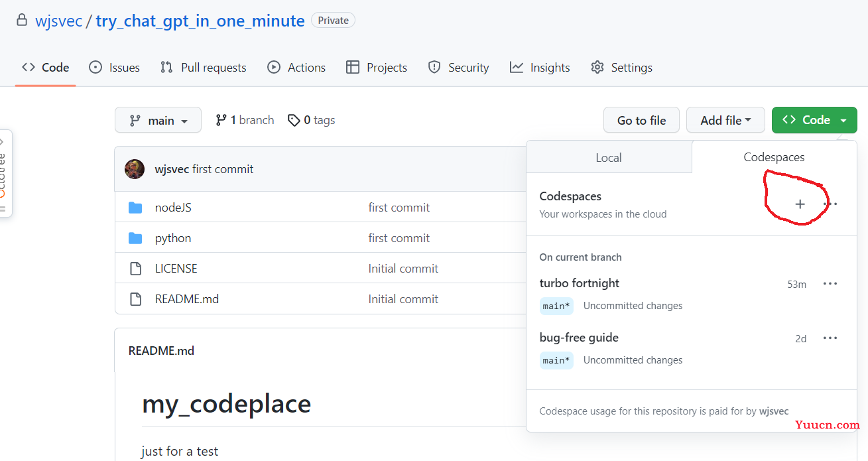Click the Insights tab graph icon
Image resolution: width=868 pixels, height=461 pixels.
point(517,67)
